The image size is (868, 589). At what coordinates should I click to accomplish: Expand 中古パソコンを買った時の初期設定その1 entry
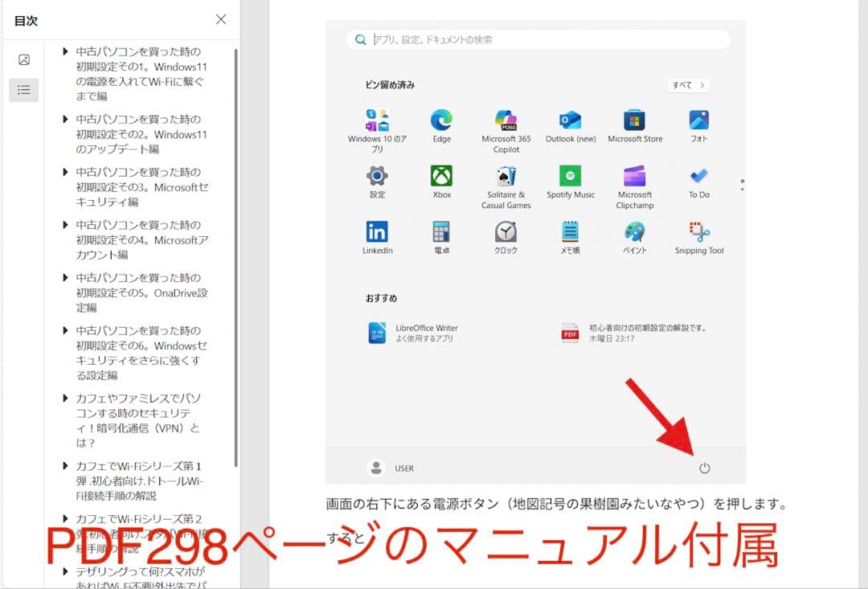click(66, 51)
